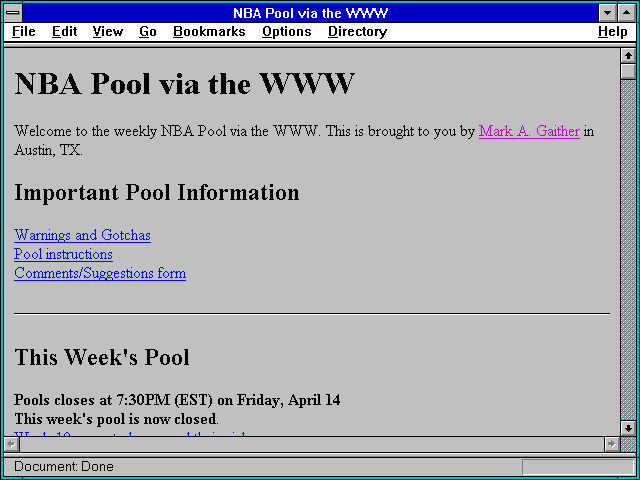Click the 'This Week's Pool' heading
Screen dimensions: 640x480
click(x=102, y=357)
